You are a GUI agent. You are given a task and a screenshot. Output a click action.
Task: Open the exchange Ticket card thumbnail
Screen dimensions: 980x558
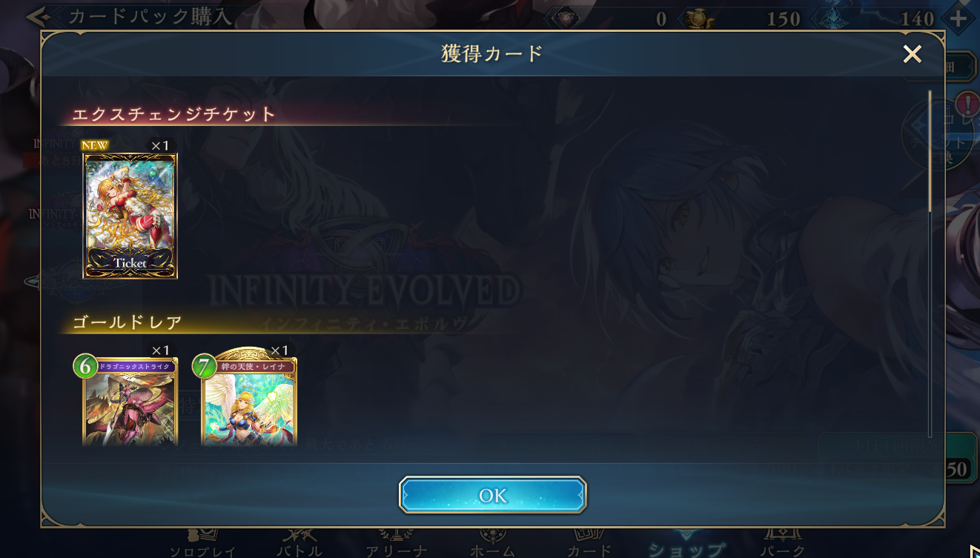tap(130, 215)
